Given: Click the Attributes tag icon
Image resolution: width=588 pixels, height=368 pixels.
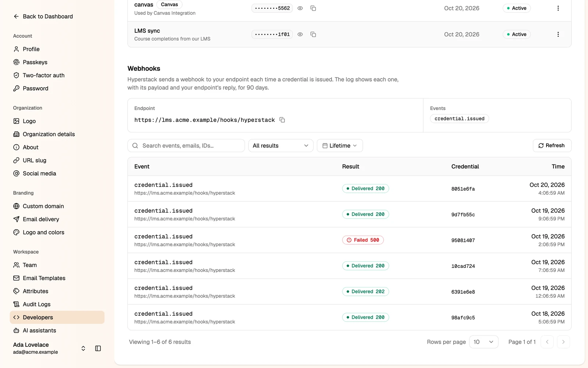Looking at the screenshot, I should 16,291.
